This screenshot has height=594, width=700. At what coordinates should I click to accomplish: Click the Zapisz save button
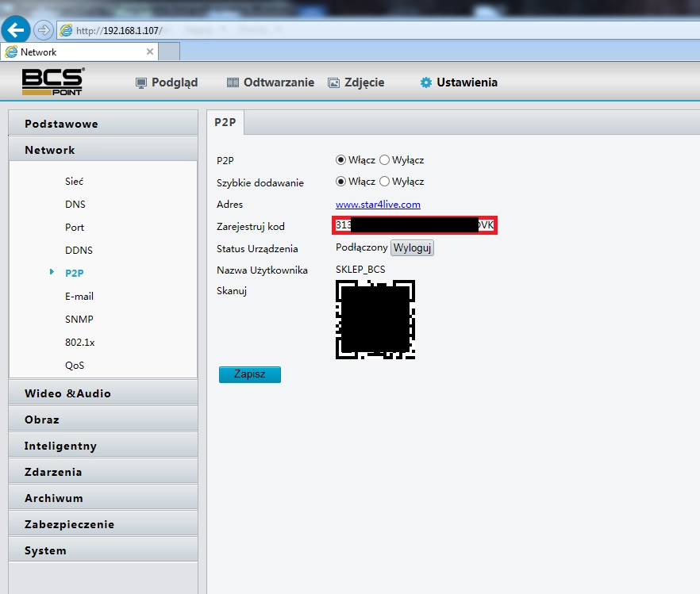(250, 374)
